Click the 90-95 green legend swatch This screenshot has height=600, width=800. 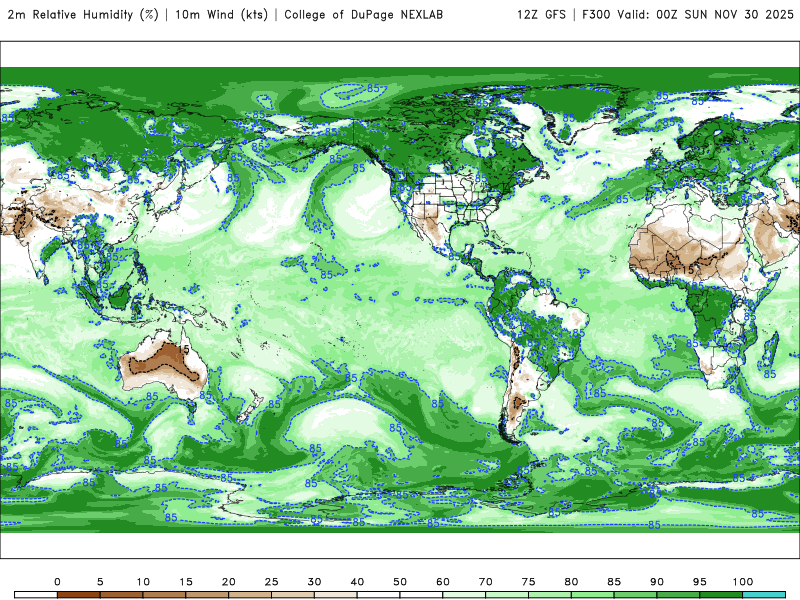[679, 595]
